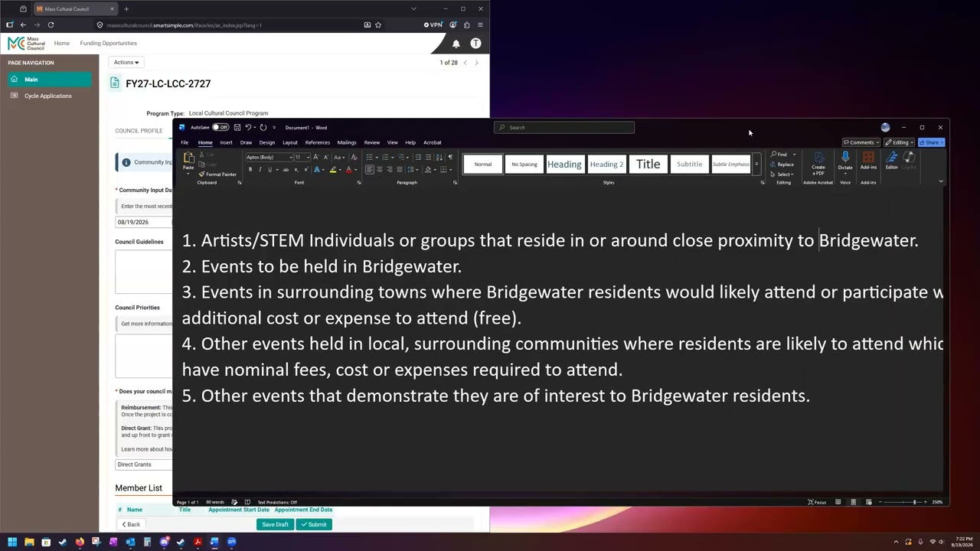The width and height of the screenshot is (980, 551).
Task: Open the File menu in Word
Action: pos(185,142)
